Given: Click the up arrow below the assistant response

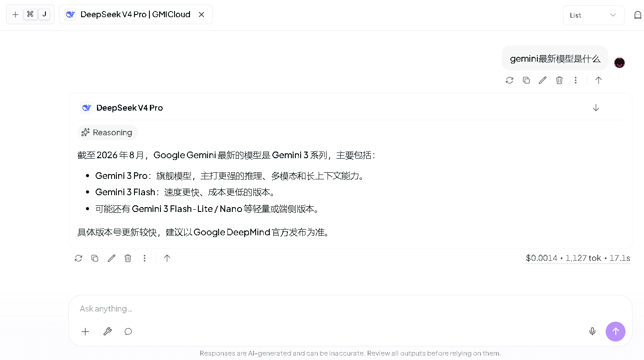Looking at the screenshot, I should click(x=167, y=258).
